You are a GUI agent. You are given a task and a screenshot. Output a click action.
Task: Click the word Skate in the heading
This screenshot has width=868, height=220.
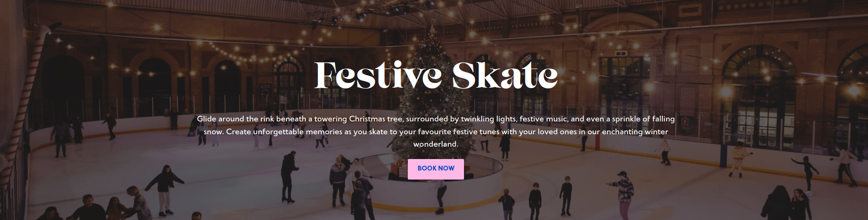(504, 75)
